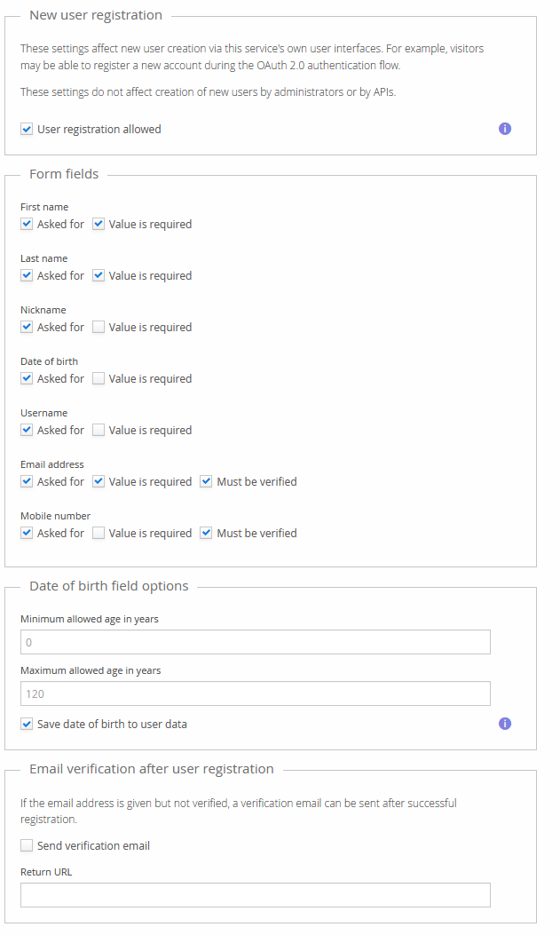Uncheck Last name Value is required

tap(99, 275)
